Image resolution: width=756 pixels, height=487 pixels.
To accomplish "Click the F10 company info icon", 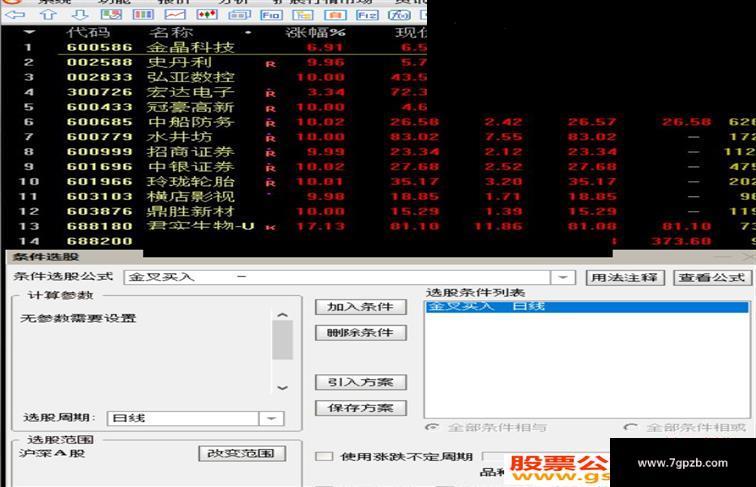I will pyautogui.click(x=271, y=15).
